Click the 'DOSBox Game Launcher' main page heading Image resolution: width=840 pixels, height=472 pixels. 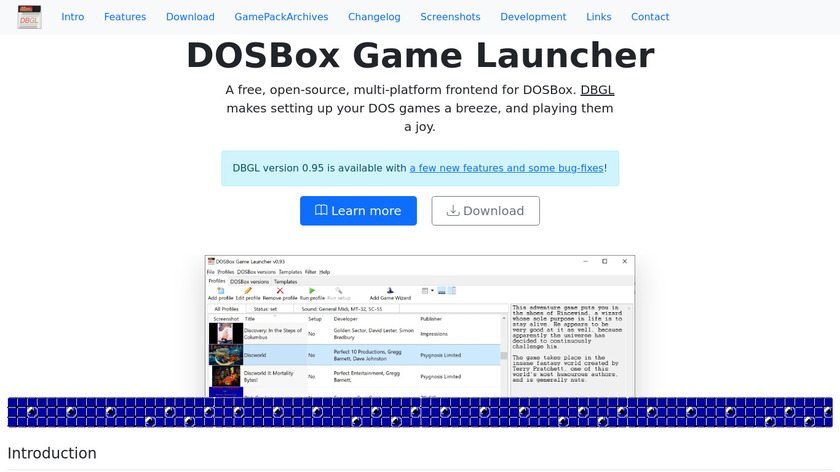421,55
